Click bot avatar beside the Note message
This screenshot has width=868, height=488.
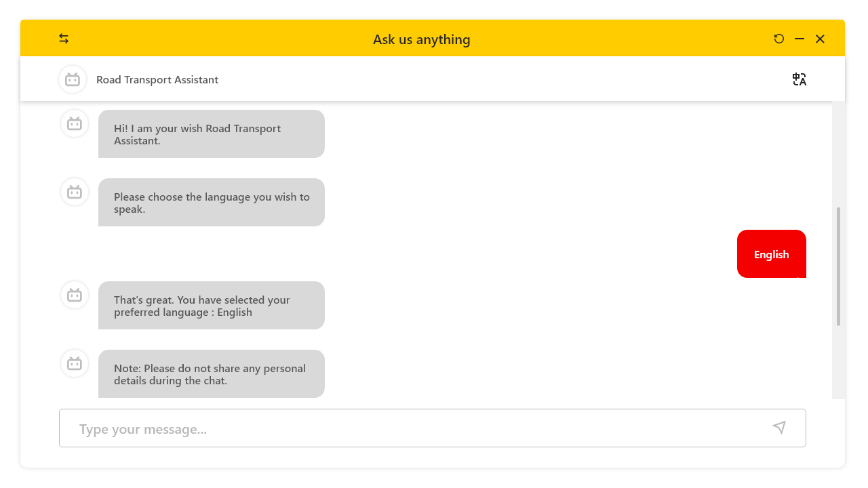click(75, 363)
